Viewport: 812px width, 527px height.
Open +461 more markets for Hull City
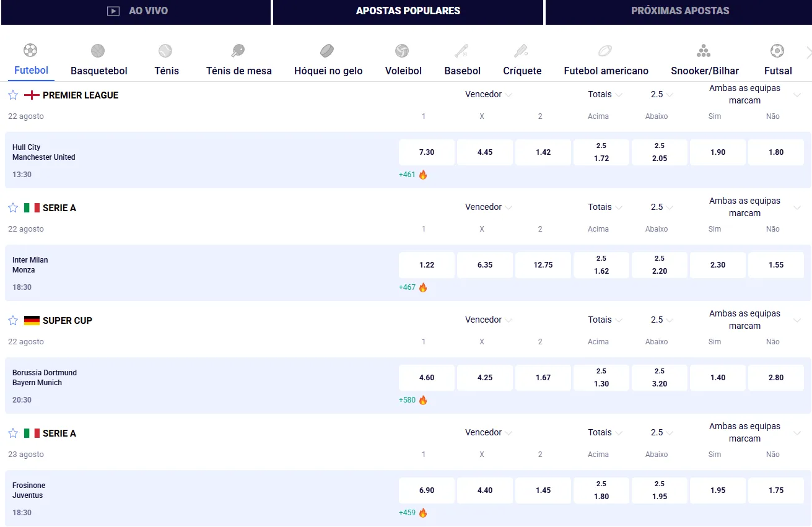[407, 175]
